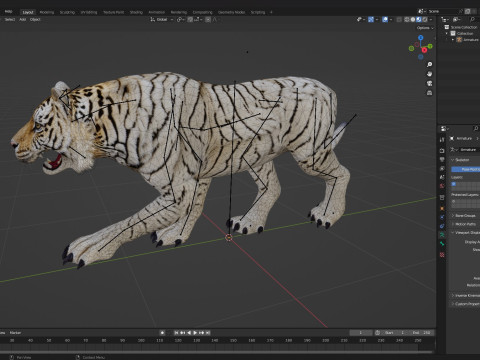Switch to the Modeling workspace tab
The width and height of the screenshot is (480, 360).
[47, 12]
